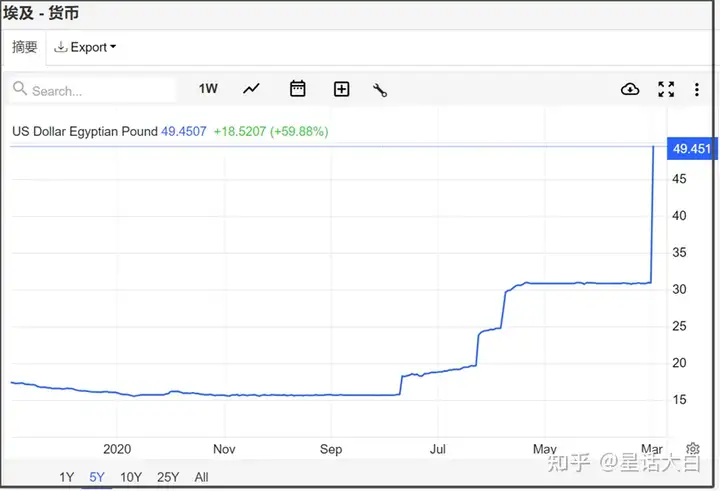The height and width of the screenshot is (491, 720).
Task: Click the US Dollar Egyptian Pound label
Action: (85, 131)
